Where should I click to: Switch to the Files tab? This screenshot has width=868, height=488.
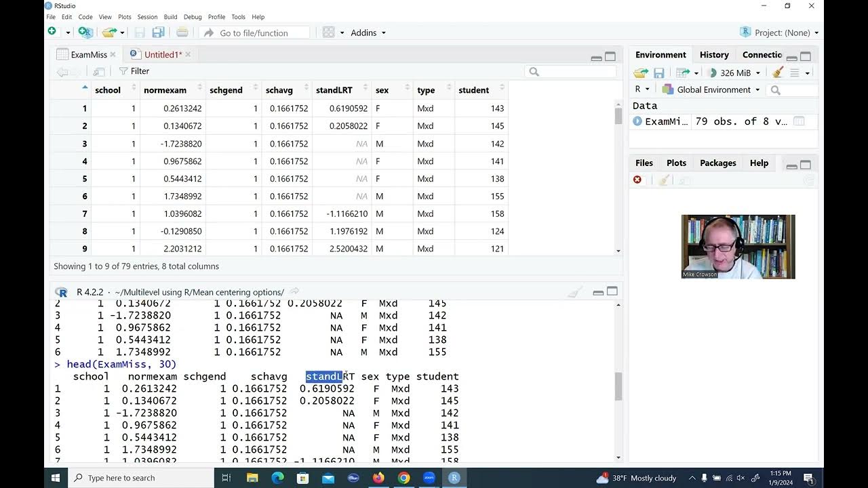[644, 163]
